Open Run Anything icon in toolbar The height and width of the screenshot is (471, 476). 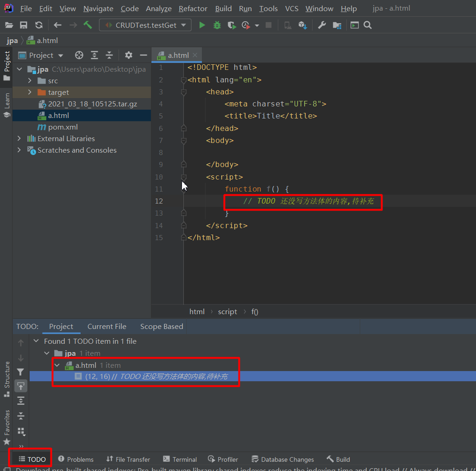point(355,25)
